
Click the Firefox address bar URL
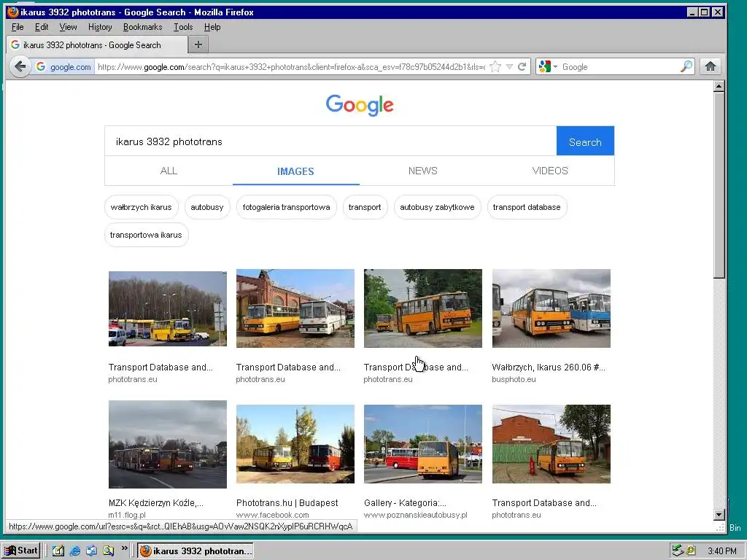coord(291,66)
